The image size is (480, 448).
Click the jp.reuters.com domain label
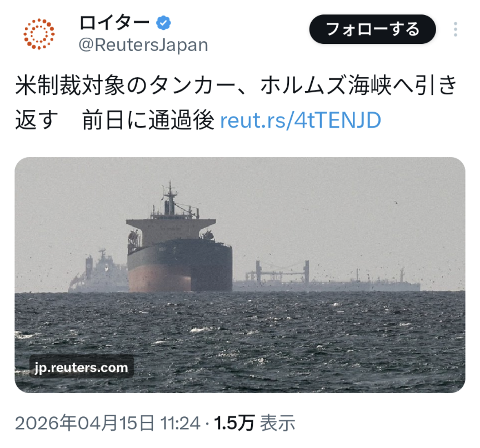81,368
